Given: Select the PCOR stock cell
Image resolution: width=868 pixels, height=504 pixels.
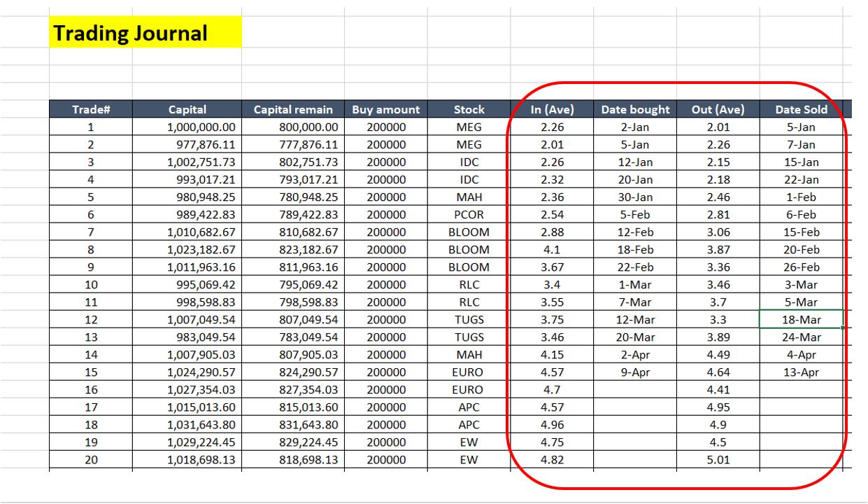Looking at the screenshot, I should click(469, 214).
